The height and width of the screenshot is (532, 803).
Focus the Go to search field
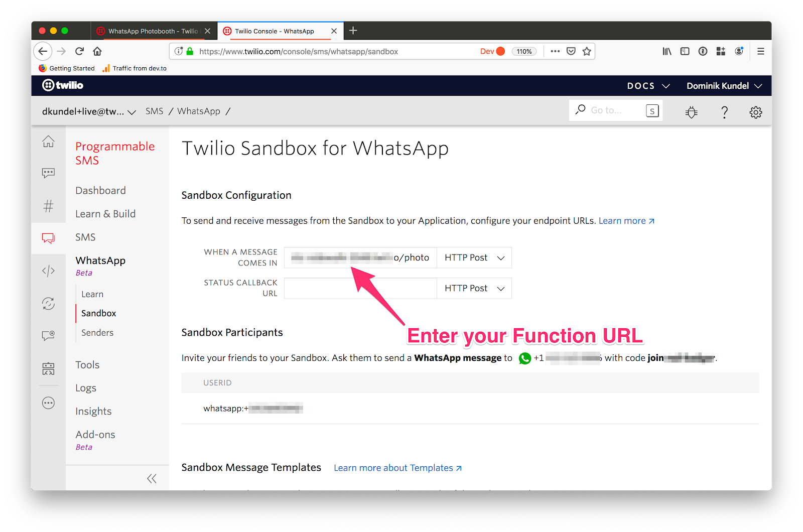[x=615, y=110]
